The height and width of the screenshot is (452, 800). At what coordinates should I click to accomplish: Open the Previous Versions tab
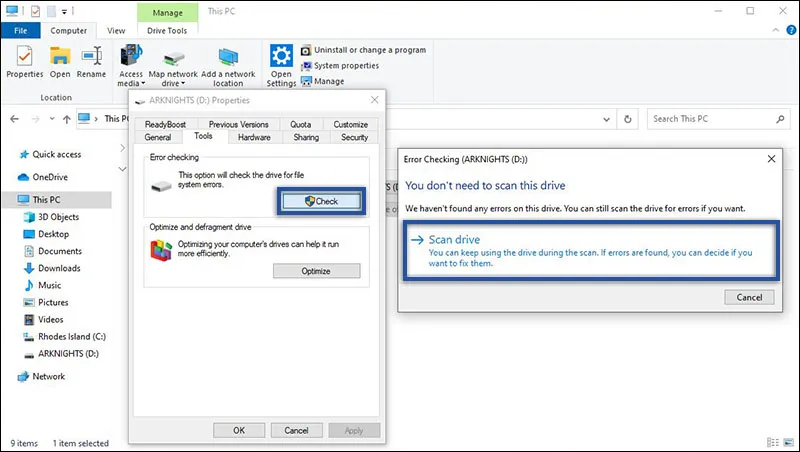[x=238, y=124]
